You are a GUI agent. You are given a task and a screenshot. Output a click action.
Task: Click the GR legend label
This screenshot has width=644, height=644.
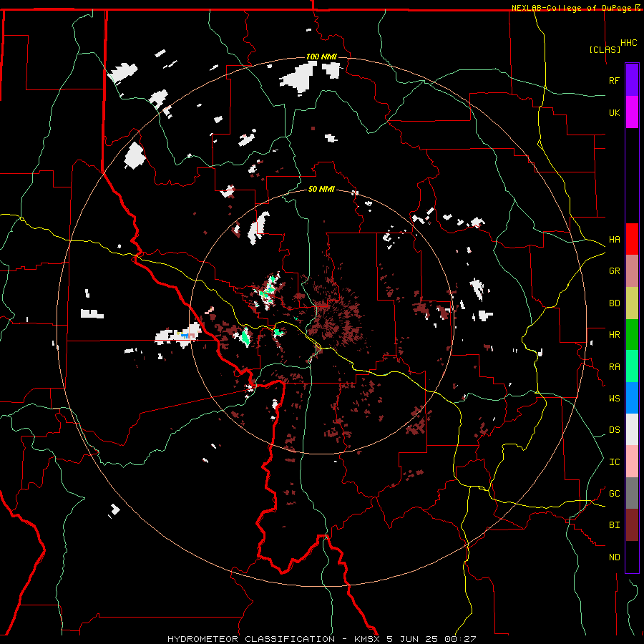tap(614, 271)
